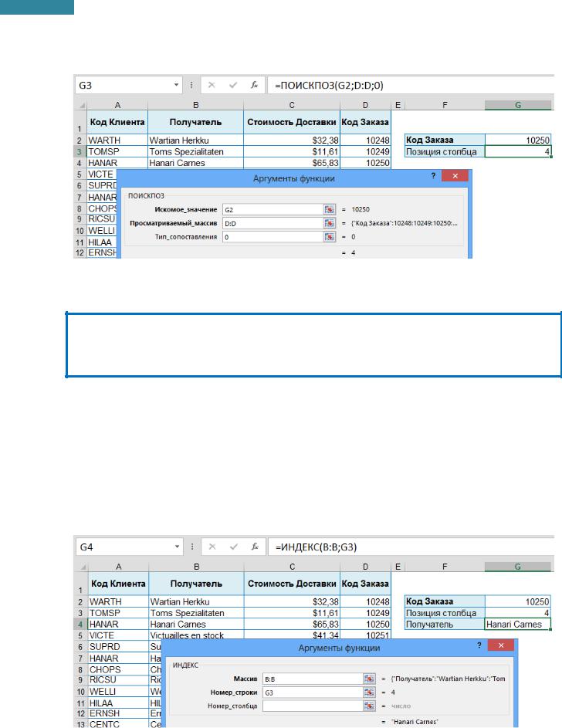Click the formula bar options dots beside G3 name box
Screen dimensions: 562x728
[191, 85]
